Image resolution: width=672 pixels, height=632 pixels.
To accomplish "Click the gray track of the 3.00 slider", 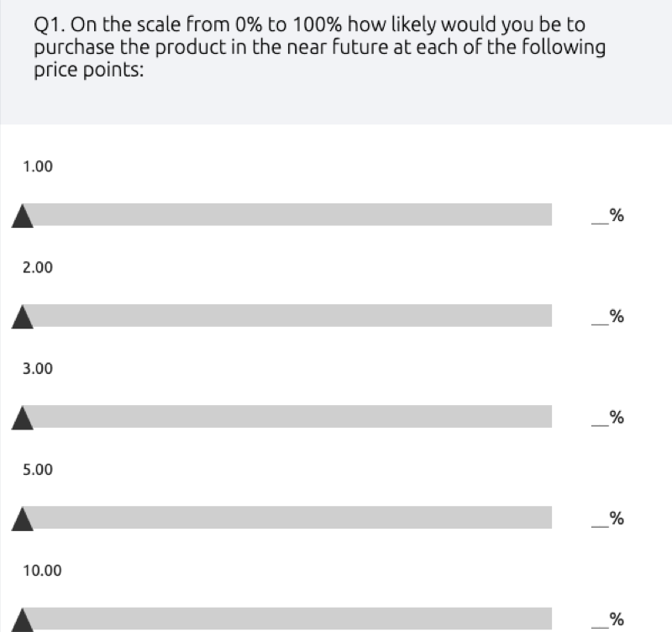I will pos(287,416).
